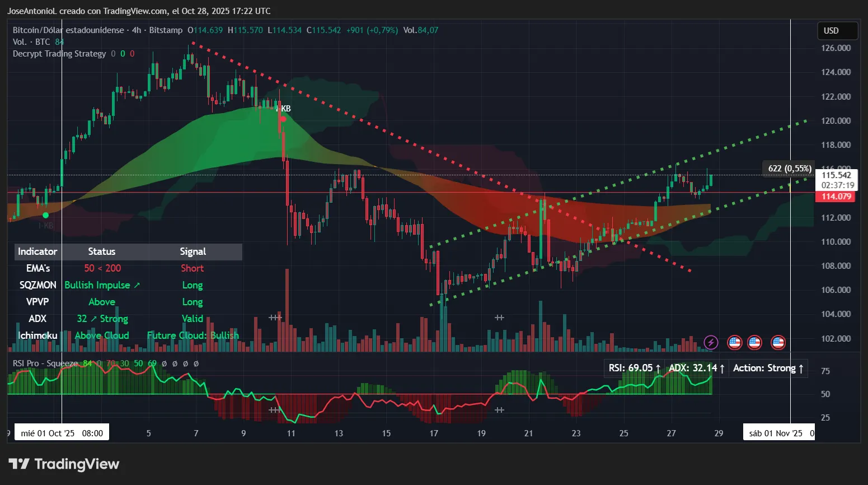Click the EMA's row in the indicator table
Screen dimensions: 868x485
(x=37, y=268)
